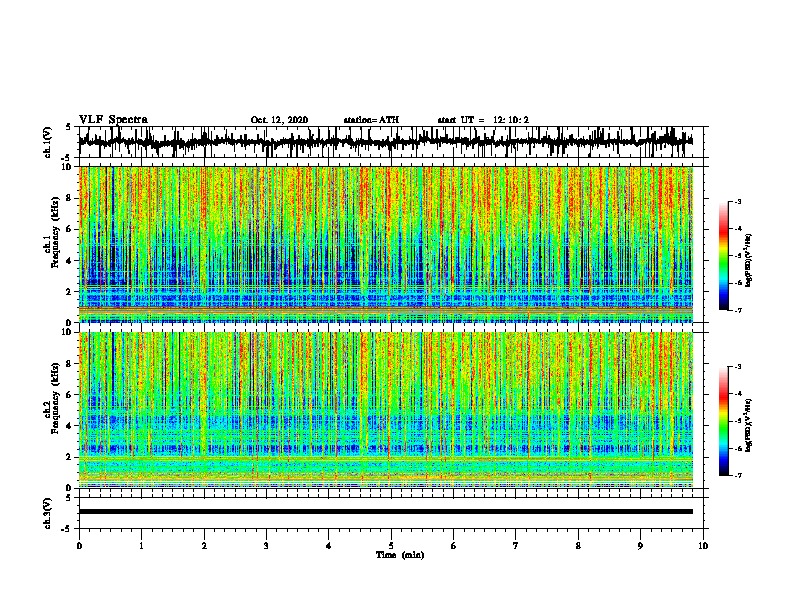Image resolution: width=792 pixels, height=612 pixels.
Task: Click time-axis tick label "8"
Action: pos(578,545)
